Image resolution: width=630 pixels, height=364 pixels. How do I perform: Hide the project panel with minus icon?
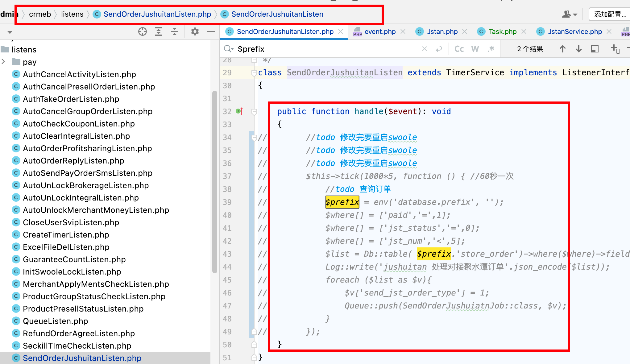click(x=211, y=31)
